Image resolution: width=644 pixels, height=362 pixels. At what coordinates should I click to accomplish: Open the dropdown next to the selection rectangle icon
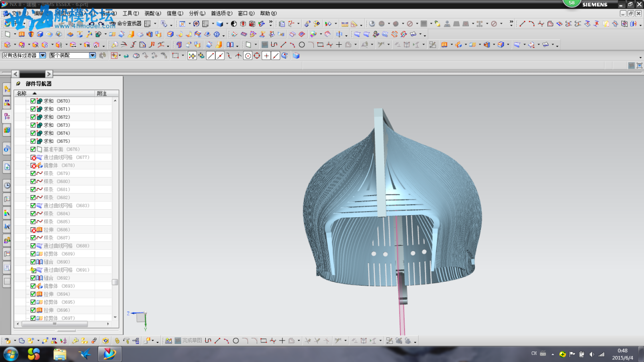point(183,56)
